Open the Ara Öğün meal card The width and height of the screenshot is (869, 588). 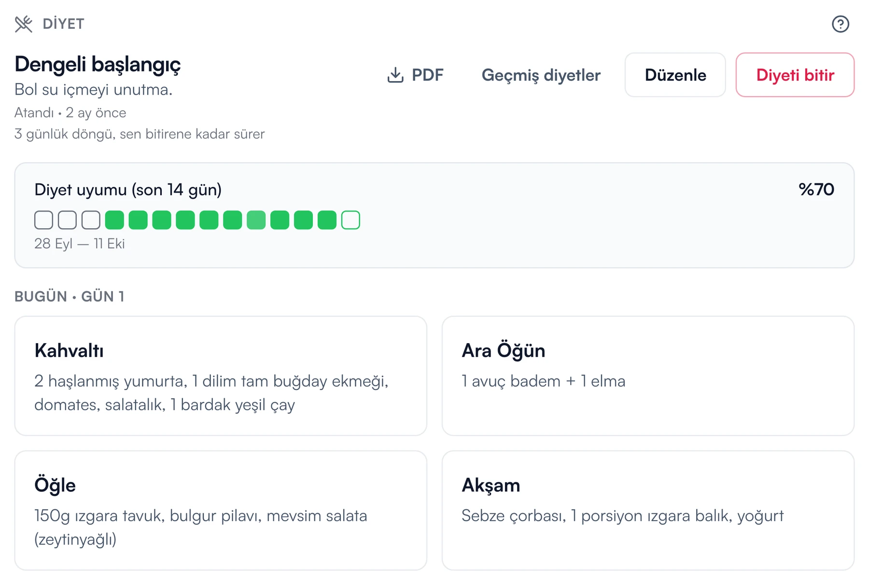pos(648,376)
